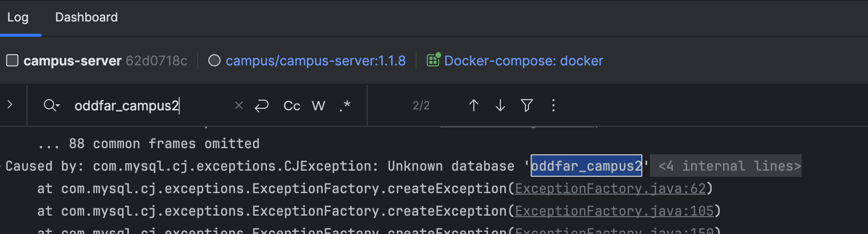Enable regex search mode
868x234 pixels.
coord(345,105)
